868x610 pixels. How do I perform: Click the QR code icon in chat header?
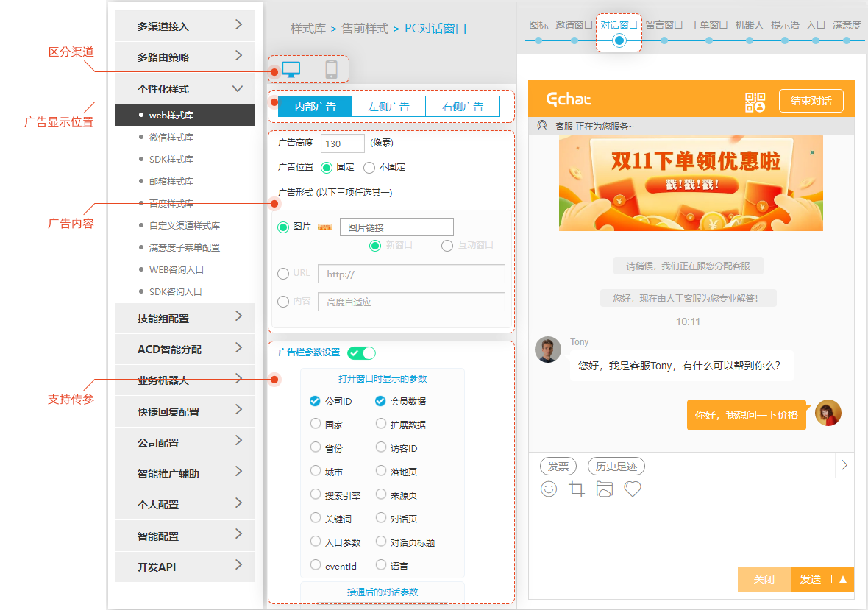pyautogui.click(x=755, y=102)
